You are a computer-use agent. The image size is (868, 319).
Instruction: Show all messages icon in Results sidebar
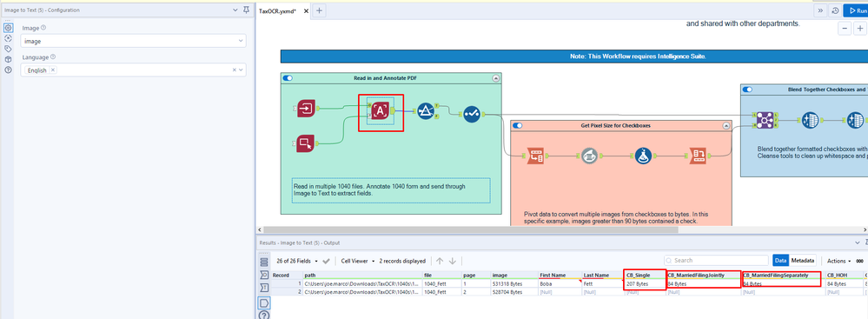click(263, 262)
